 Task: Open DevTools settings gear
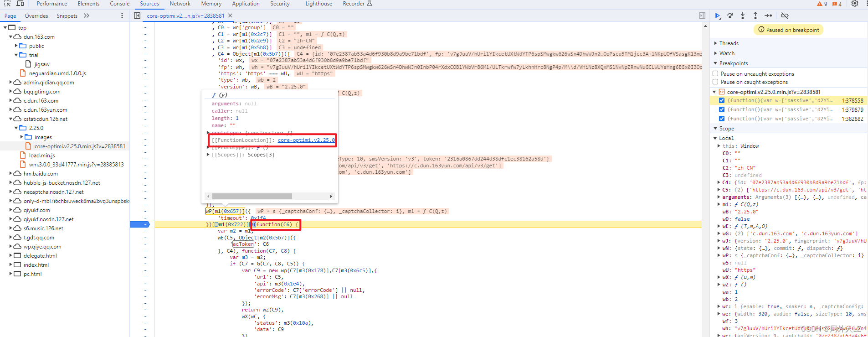855,4
